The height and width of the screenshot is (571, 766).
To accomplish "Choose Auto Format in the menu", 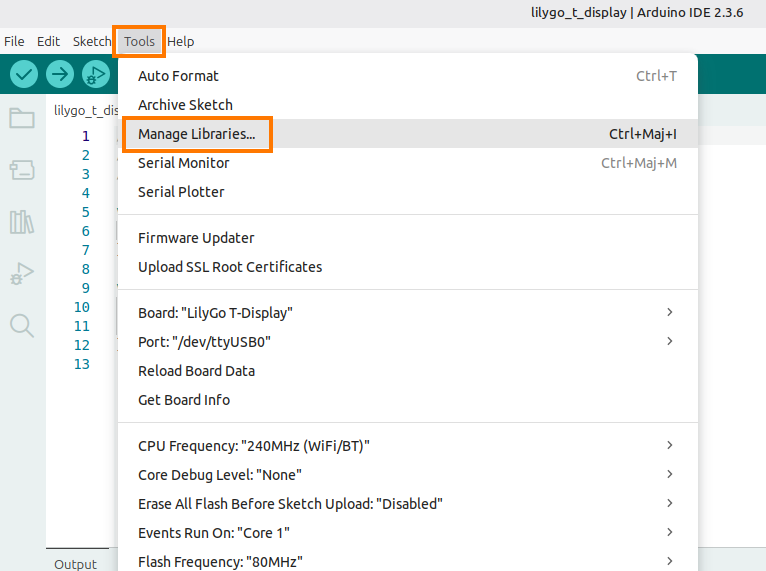I will [x=178, y=76].
